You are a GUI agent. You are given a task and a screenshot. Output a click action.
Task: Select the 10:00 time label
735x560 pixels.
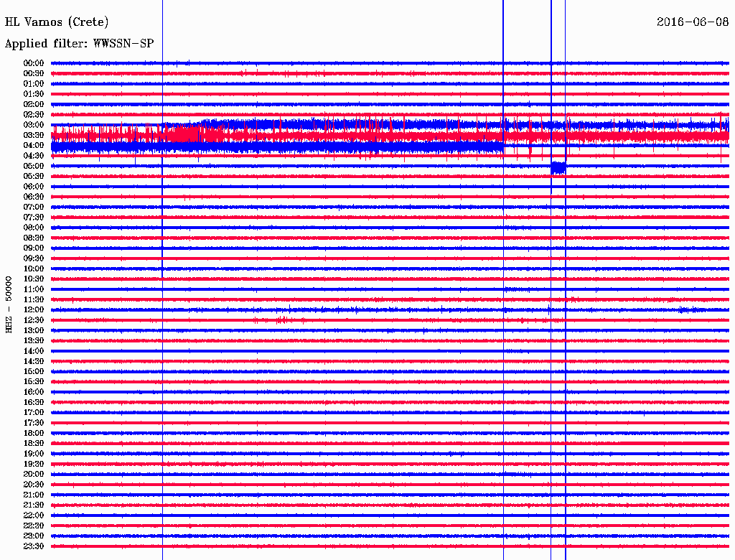click(x=34, y=269)
